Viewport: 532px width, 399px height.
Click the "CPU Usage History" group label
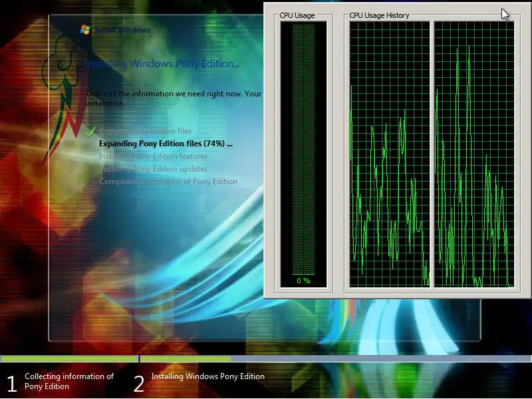point(379,15)
